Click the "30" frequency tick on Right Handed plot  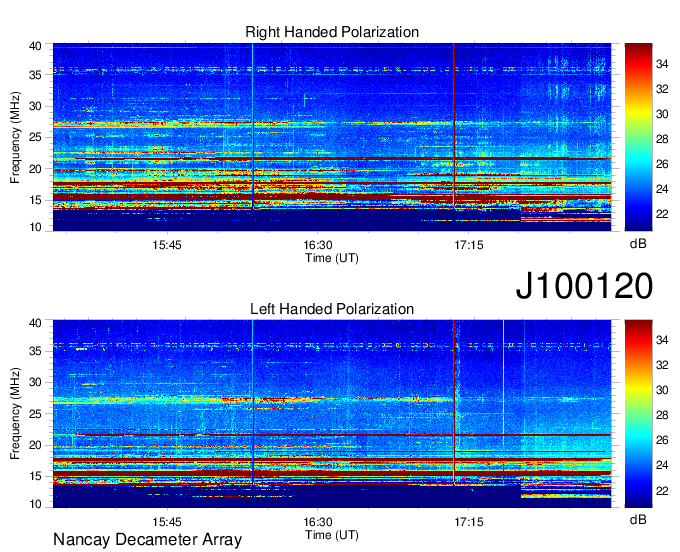pos(35,106)
